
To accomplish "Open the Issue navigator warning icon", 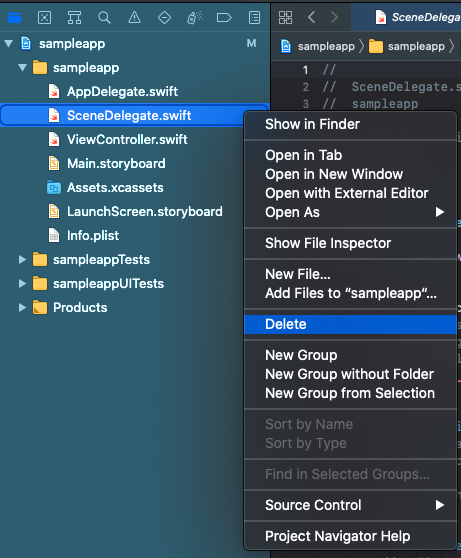I will pos(134,17).
